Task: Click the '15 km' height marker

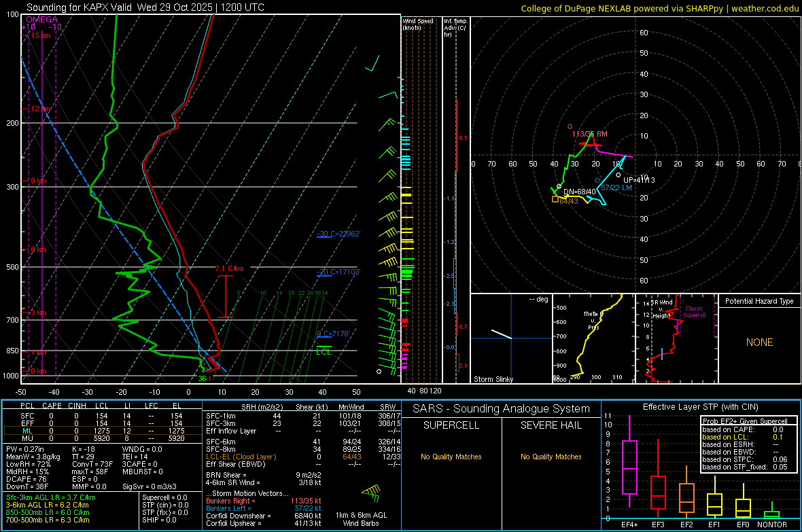Action: click(x=40, y=35)
